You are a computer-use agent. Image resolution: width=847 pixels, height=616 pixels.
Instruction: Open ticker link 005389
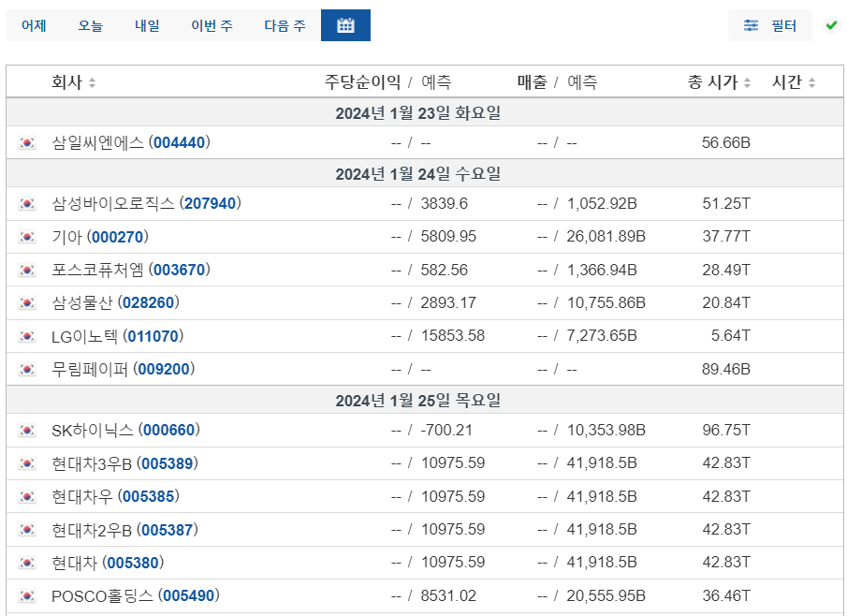[167, 463]
